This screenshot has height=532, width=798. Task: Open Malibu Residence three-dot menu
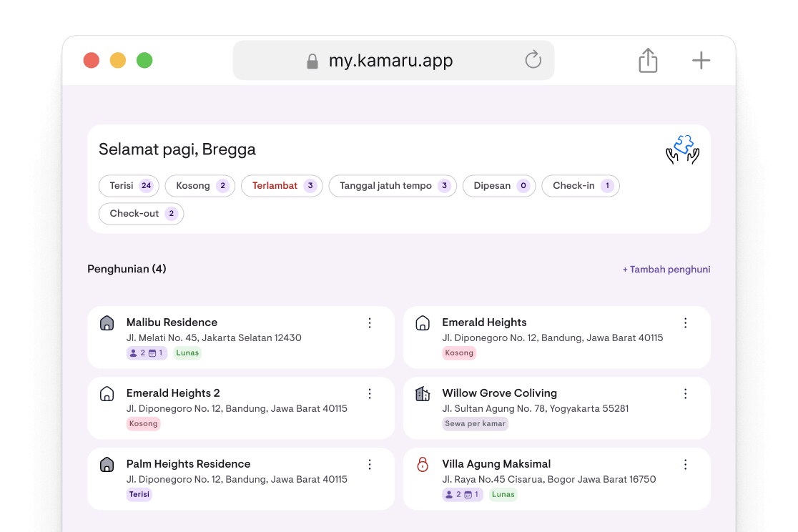point(370,322)
